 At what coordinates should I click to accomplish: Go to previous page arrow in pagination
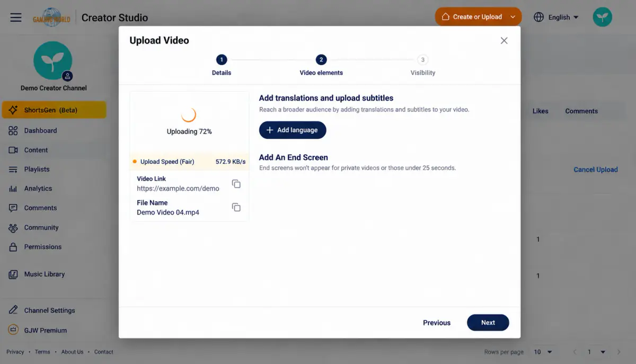(x=575, y=352)
